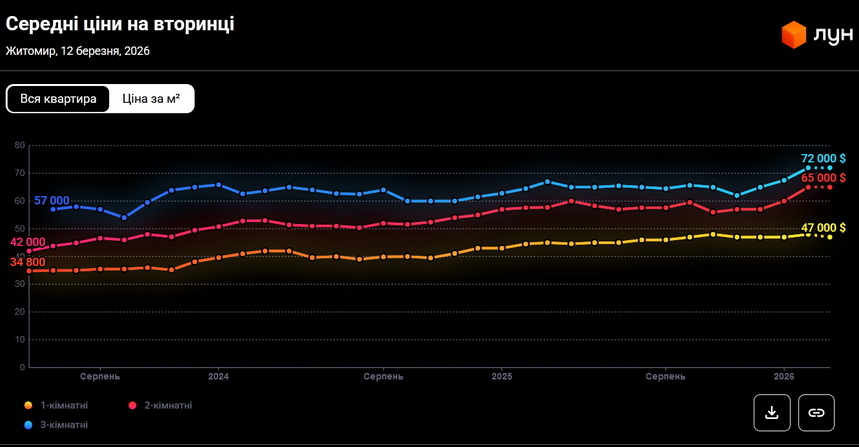
Task: Click the 57 000 blue starting label
Action: [x=52, y=201]
